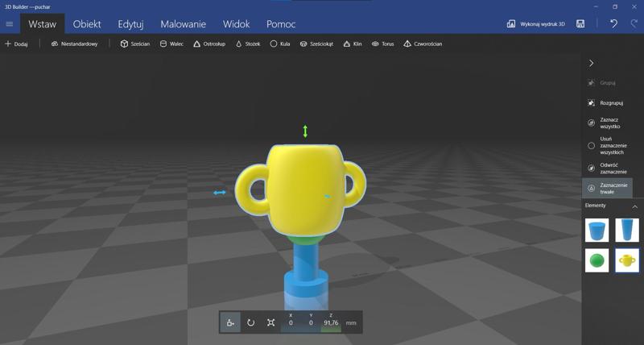Select the yellow cup thumbnail
This screenshot has width=644, height=345.
pyautogui.click(x=627, y=260)
